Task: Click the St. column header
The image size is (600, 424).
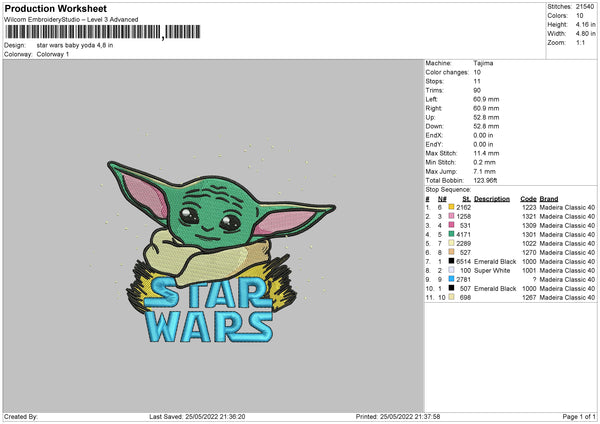Action: coord(466,199)
